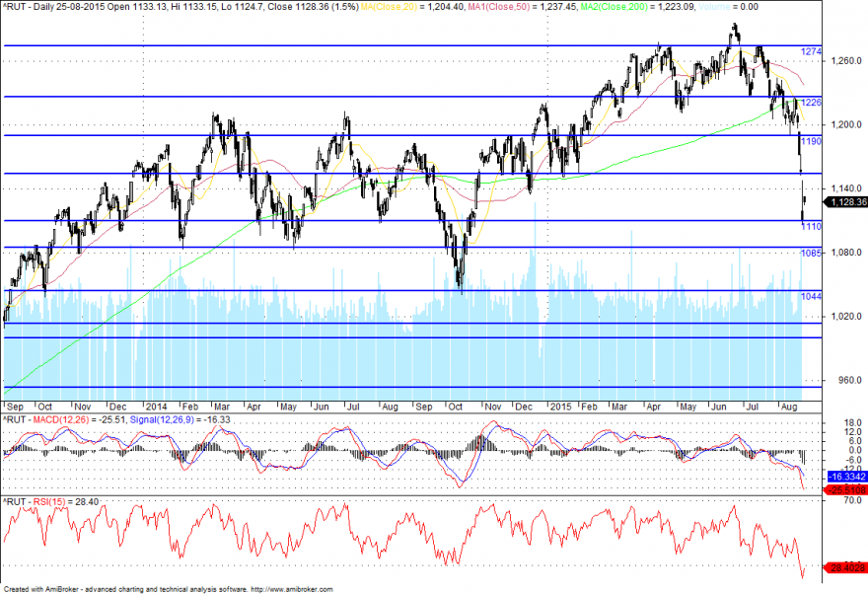Click the 1044 support level label

pos(811,296)
